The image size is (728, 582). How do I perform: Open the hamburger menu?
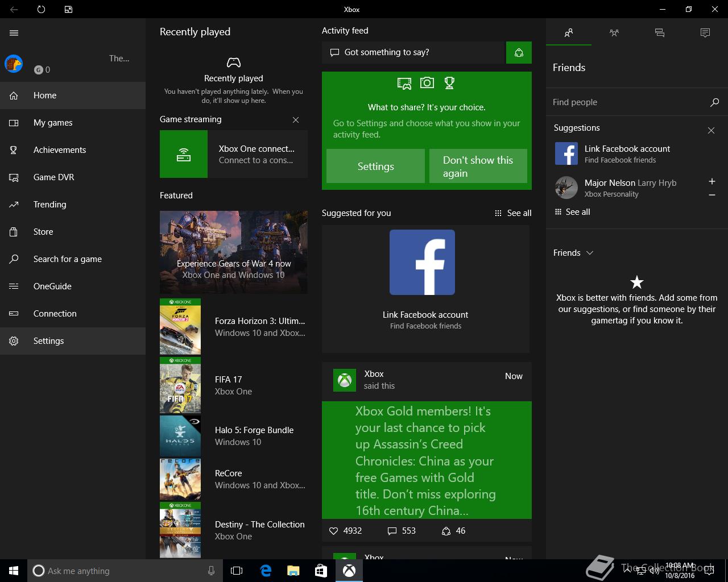[14, 33]
